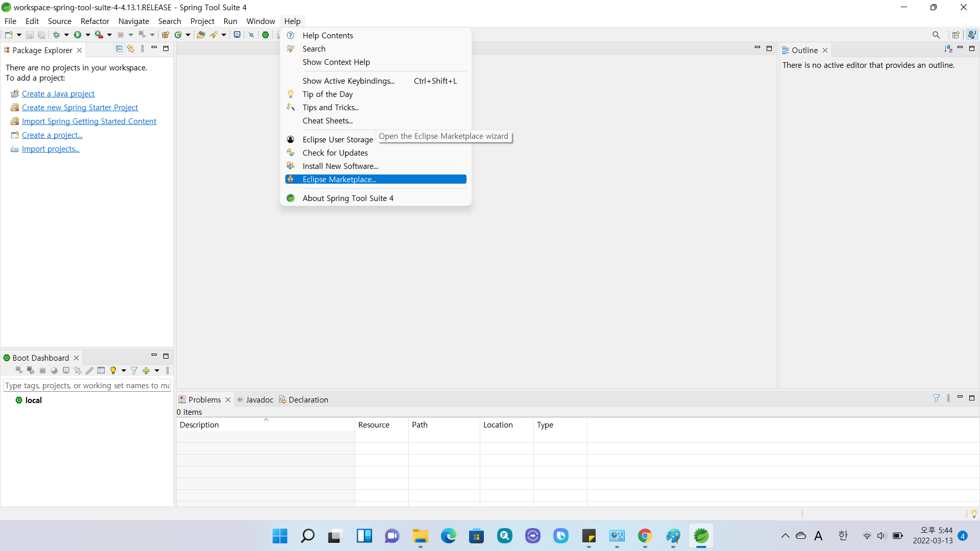Toggle the Outline sort button

[x=948, y=49]
